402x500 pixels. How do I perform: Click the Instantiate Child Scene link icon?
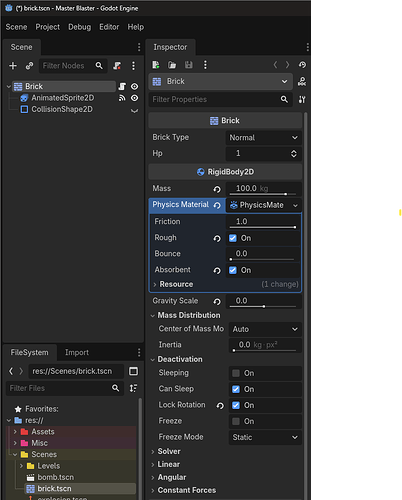click(29, 66)
